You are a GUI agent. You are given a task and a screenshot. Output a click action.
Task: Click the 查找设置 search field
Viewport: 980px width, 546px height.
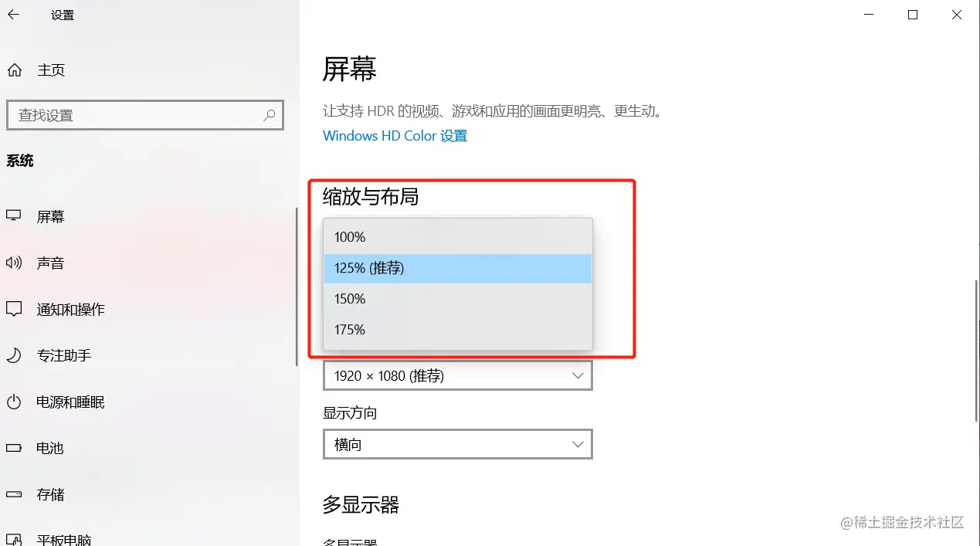point(145,115)
